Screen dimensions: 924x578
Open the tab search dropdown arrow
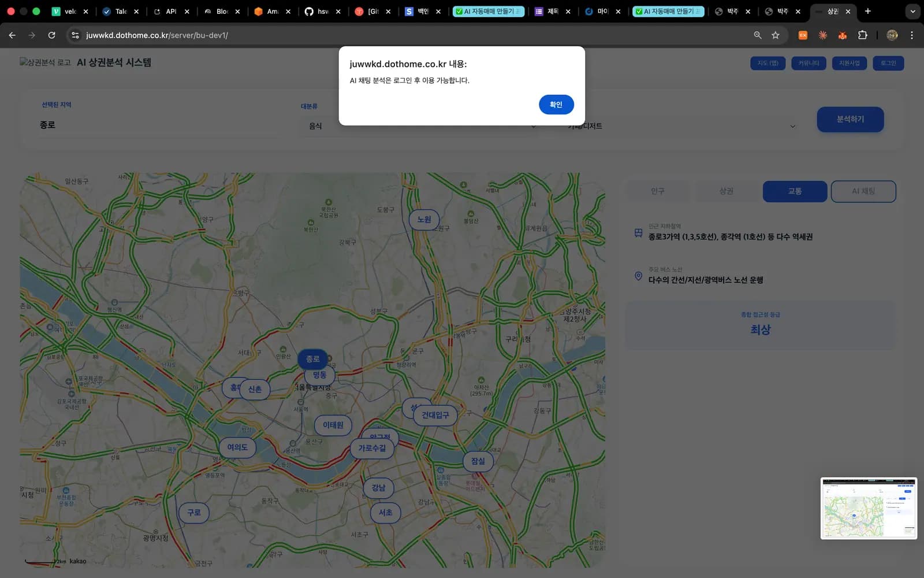click(912, 11)
